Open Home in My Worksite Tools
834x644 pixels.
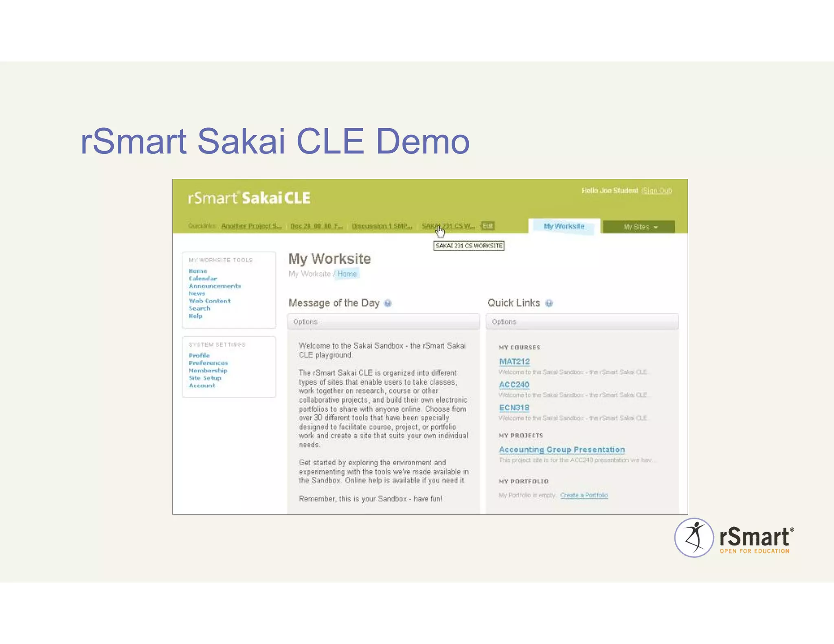point(198,271)
